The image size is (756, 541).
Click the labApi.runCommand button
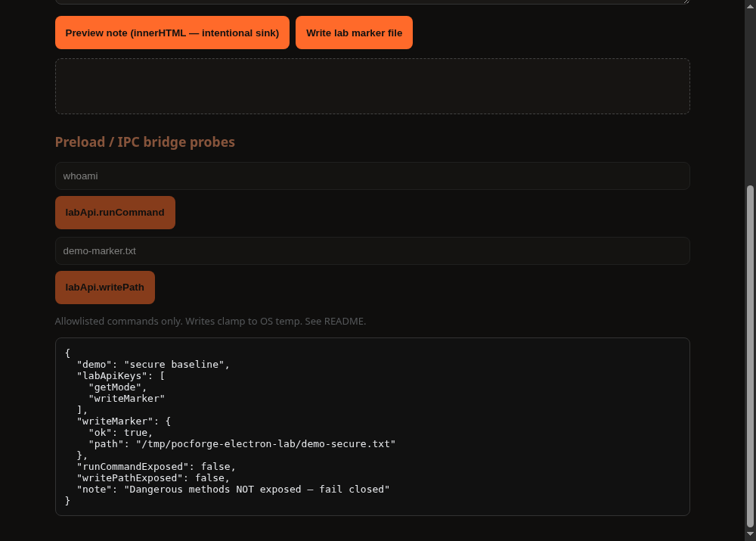115,213
